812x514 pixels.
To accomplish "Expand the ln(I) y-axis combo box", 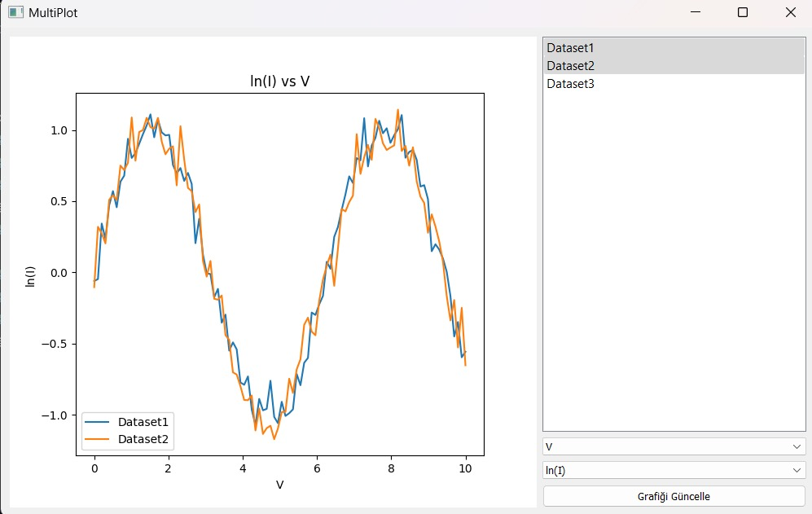I will [674, 470].
